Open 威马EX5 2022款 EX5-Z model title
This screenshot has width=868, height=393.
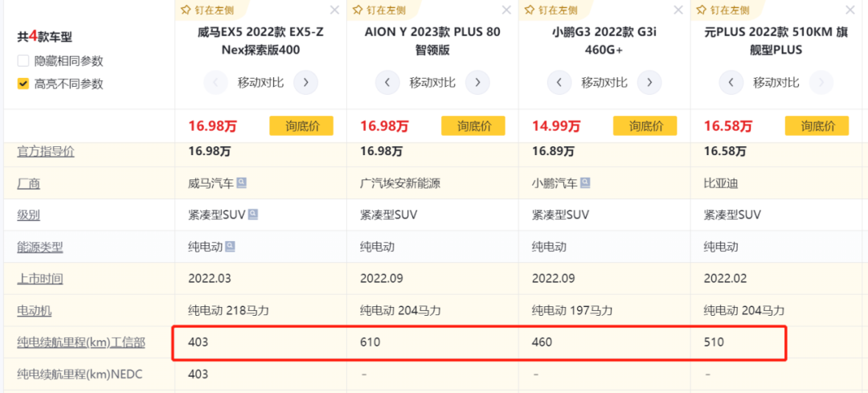[x=260, y=41]
